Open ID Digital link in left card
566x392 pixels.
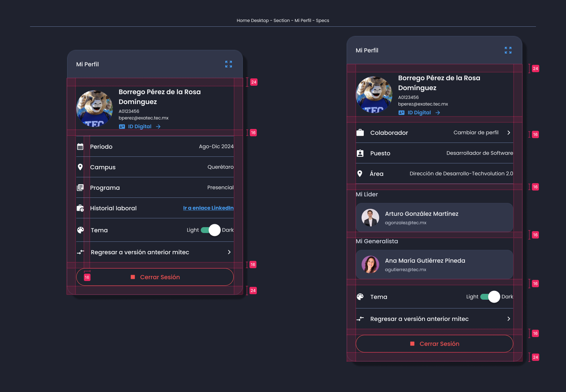click(140, 126)
